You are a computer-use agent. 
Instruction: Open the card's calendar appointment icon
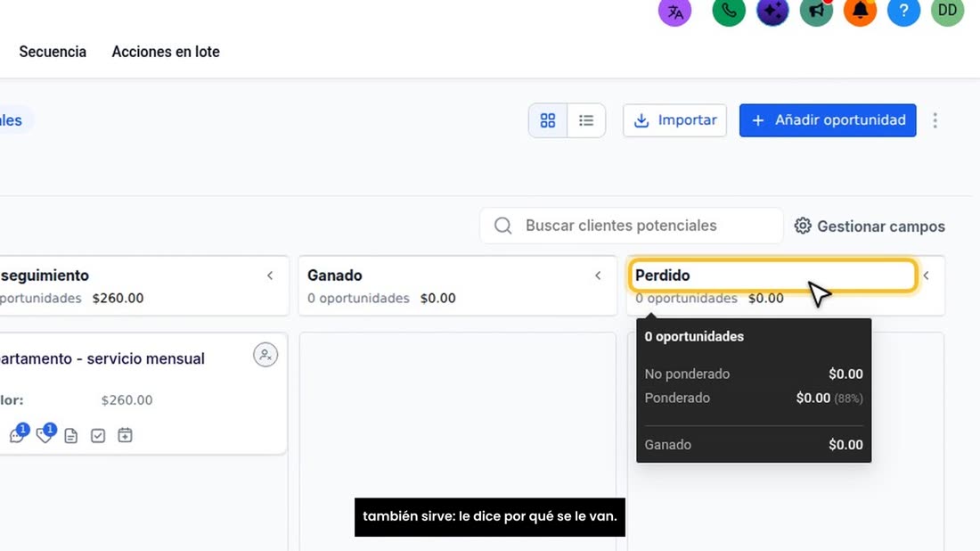coord(125,435)
